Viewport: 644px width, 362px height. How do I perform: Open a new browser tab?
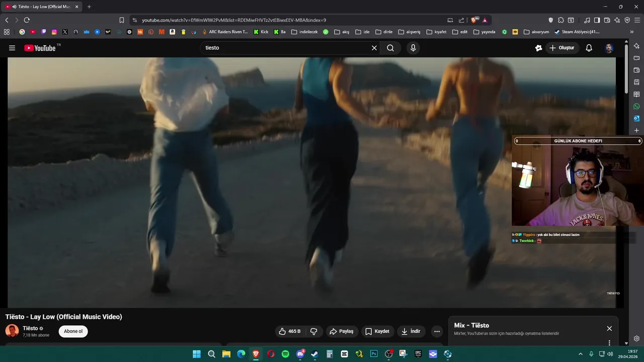tap(89, 7)
